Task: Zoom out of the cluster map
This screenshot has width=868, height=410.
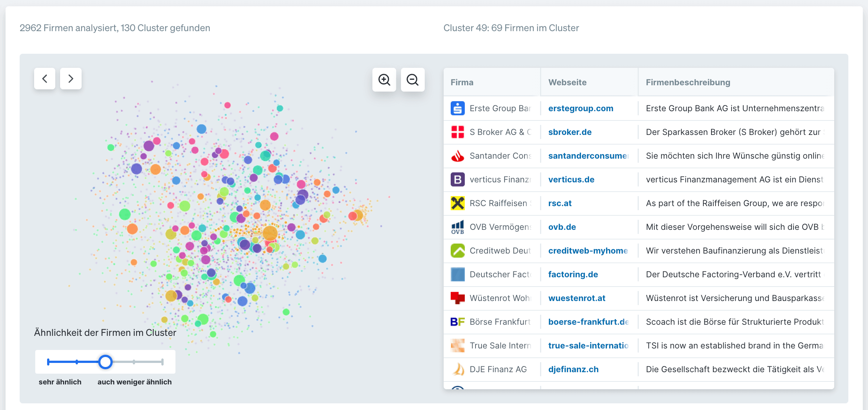Action: (412, 80)
